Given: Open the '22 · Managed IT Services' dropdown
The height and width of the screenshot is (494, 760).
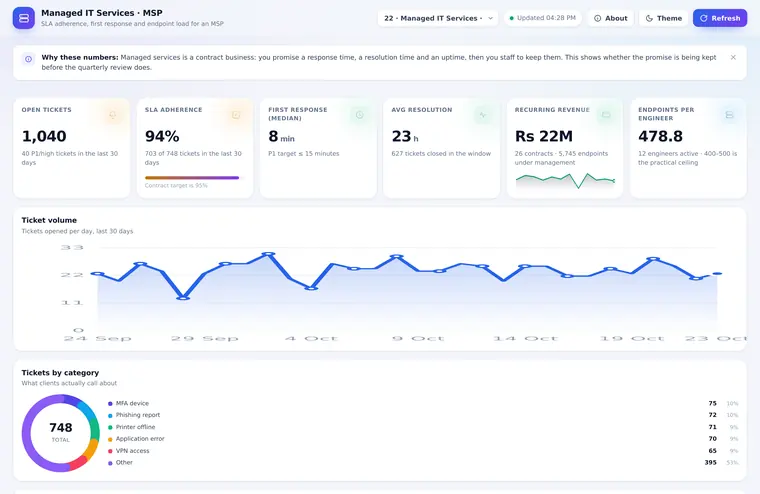Looking at the screenshot, I should 438,18.
